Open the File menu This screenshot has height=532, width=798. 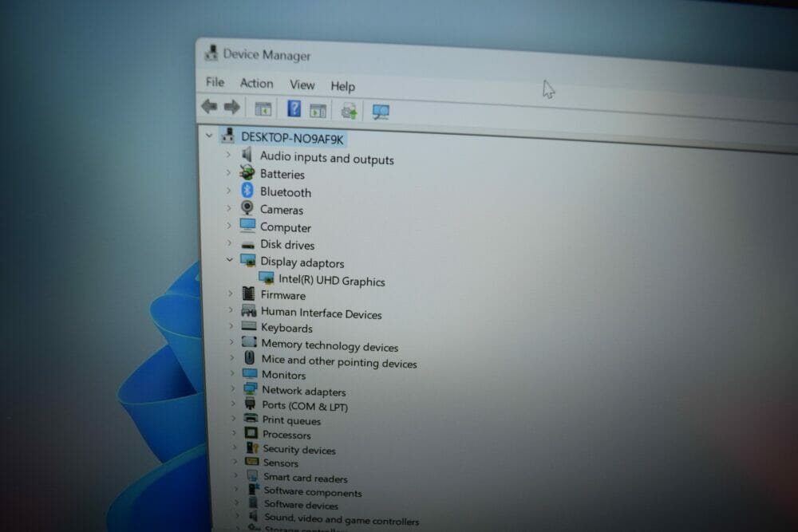[215, 82]
